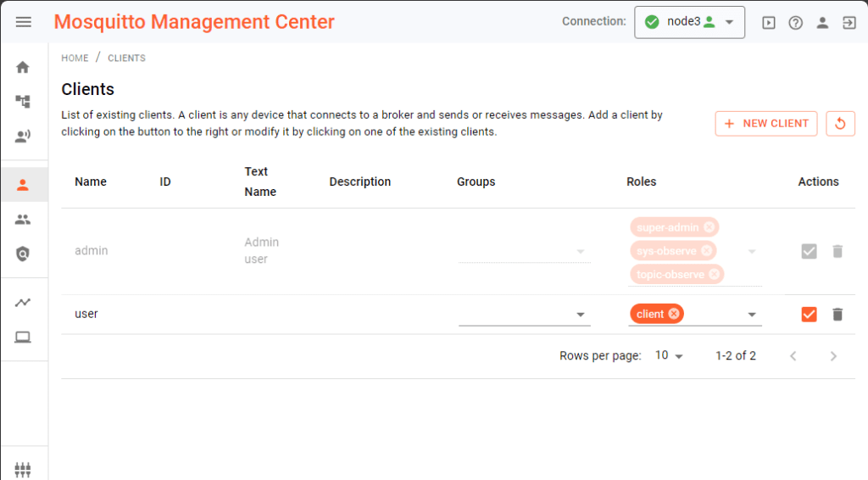
Task: Click the NEW CLIENT button
Action: pyautogui.click(x=766, y=124)
